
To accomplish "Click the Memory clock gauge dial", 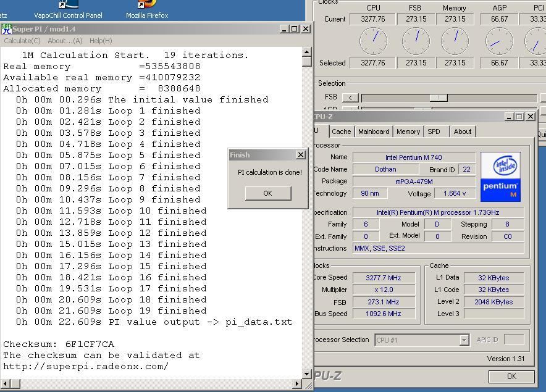I will pyautogui.click(x=455, y=41).
